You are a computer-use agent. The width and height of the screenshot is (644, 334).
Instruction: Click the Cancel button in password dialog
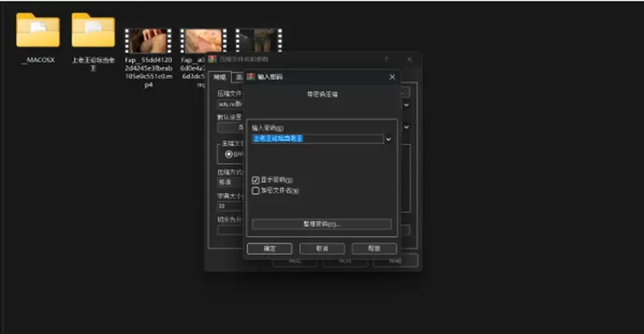(x=322, y=249)
